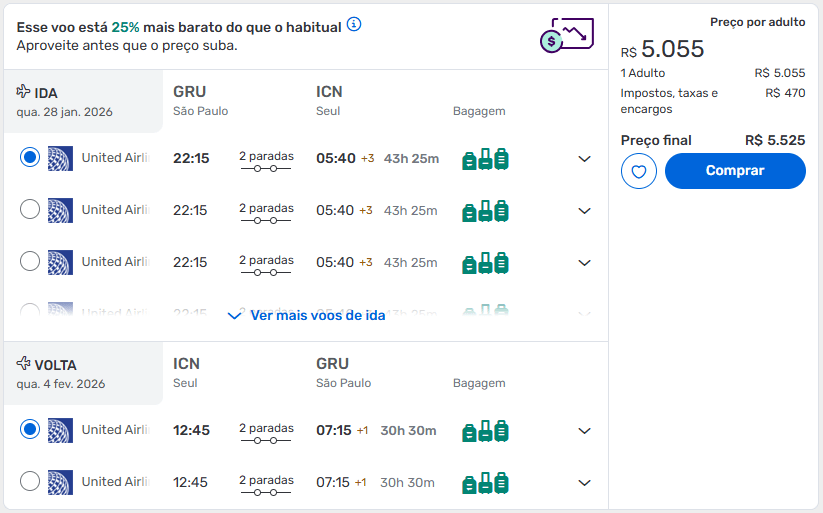Expand details of first outbound flight

coord(584,159)
